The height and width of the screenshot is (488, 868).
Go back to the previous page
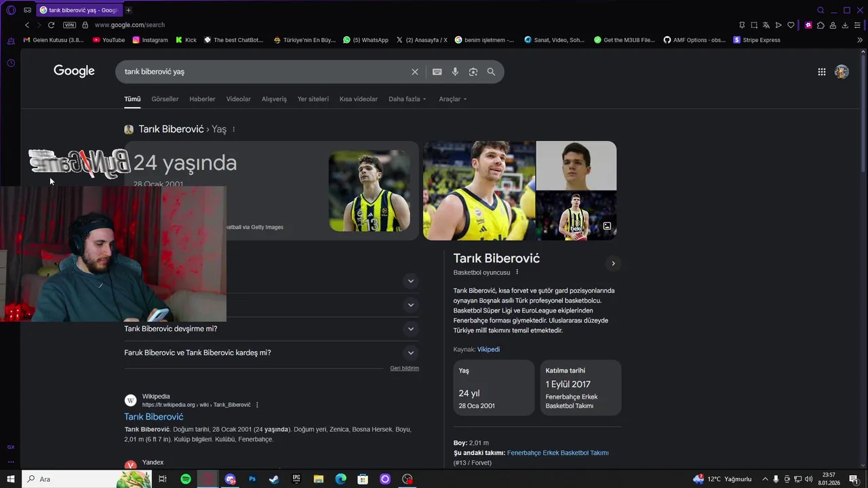(x=27, y=25)
